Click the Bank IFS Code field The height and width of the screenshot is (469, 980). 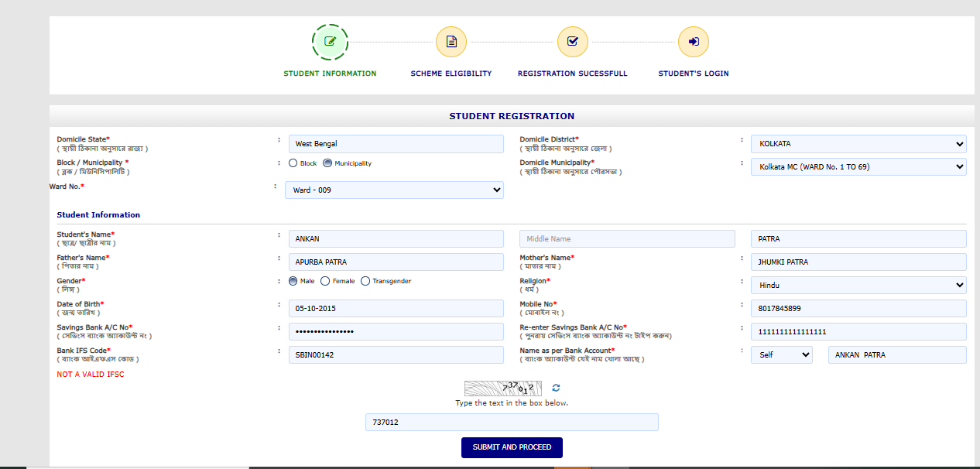pos(396,355)
